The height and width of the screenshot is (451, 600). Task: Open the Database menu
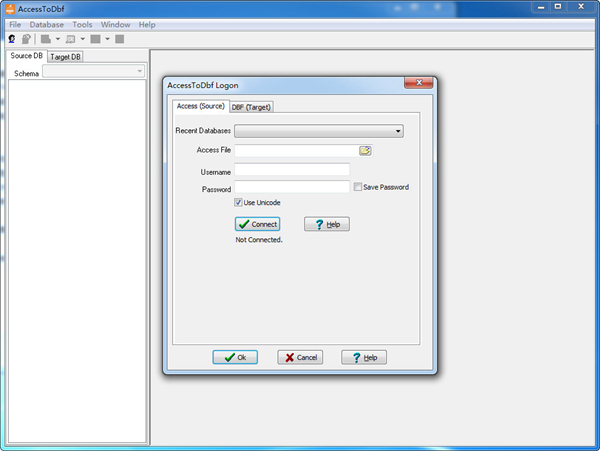[47, 24]
